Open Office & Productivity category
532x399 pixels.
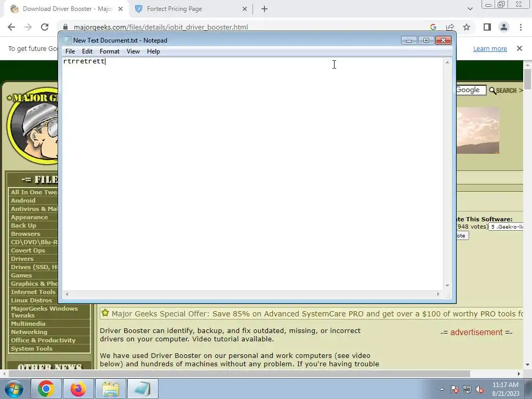43,340
